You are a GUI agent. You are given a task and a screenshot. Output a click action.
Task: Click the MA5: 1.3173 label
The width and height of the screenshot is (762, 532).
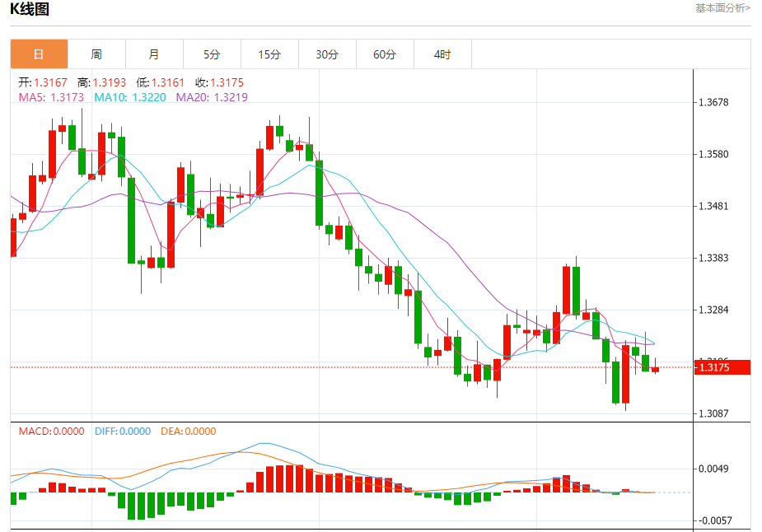tap(51, 97)
